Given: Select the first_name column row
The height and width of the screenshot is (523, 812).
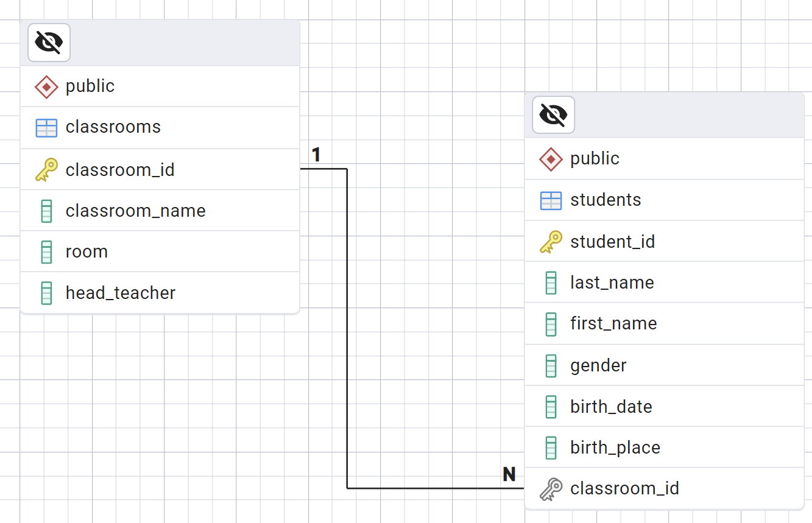Looking at the screenshot, I should coord(613,323).
